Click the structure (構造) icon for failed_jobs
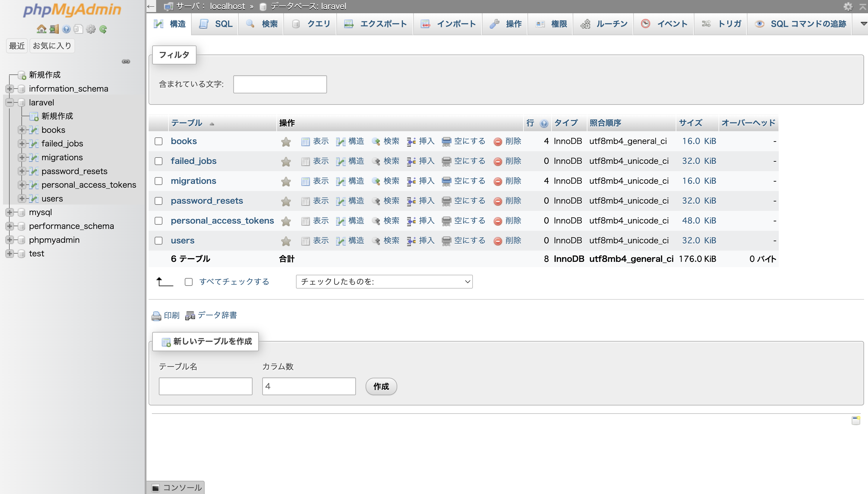 point(341,161)
